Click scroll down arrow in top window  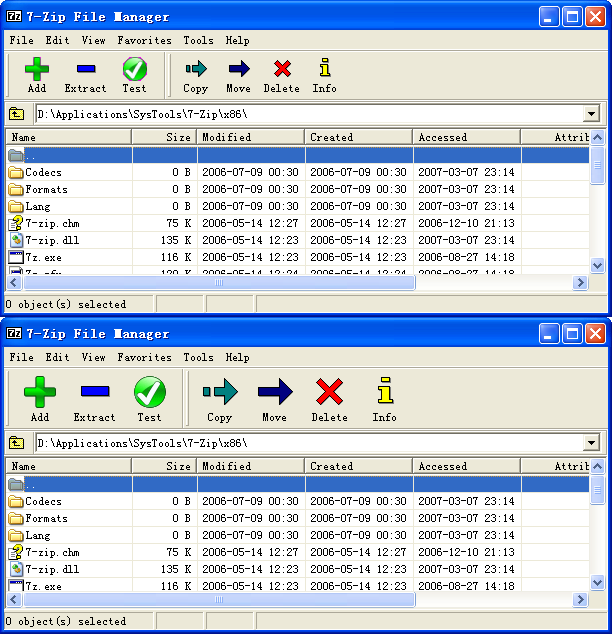597,265
